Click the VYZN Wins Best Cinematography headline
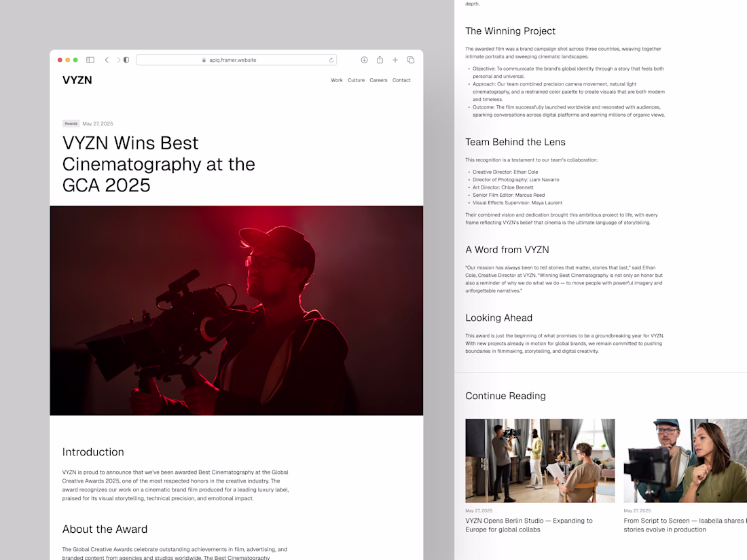 tap(159, 164)
